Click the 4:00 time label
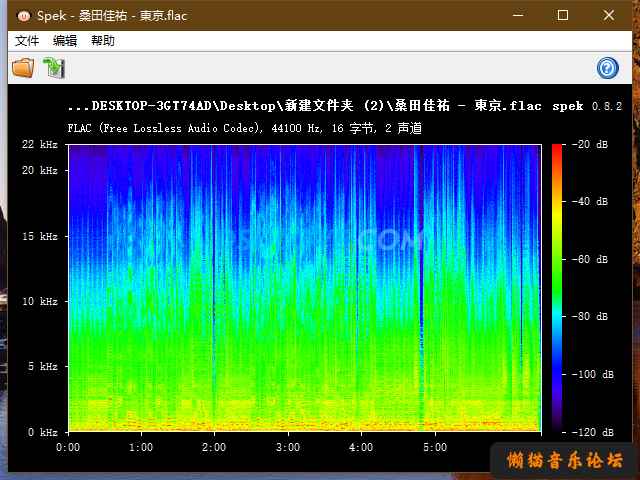Image resolution: width=640 pixels, height=480 pixels. tap(361, 447)
